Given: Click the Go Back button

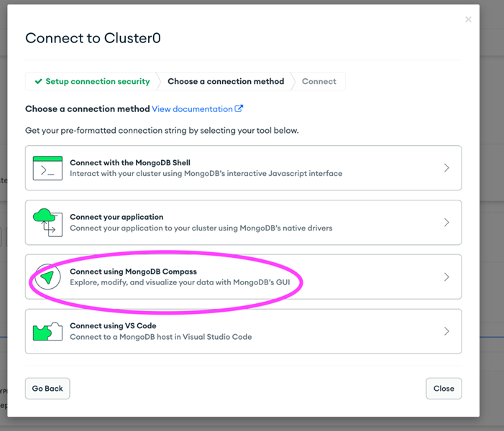Looking at the screenshot, I should point(47,389).
